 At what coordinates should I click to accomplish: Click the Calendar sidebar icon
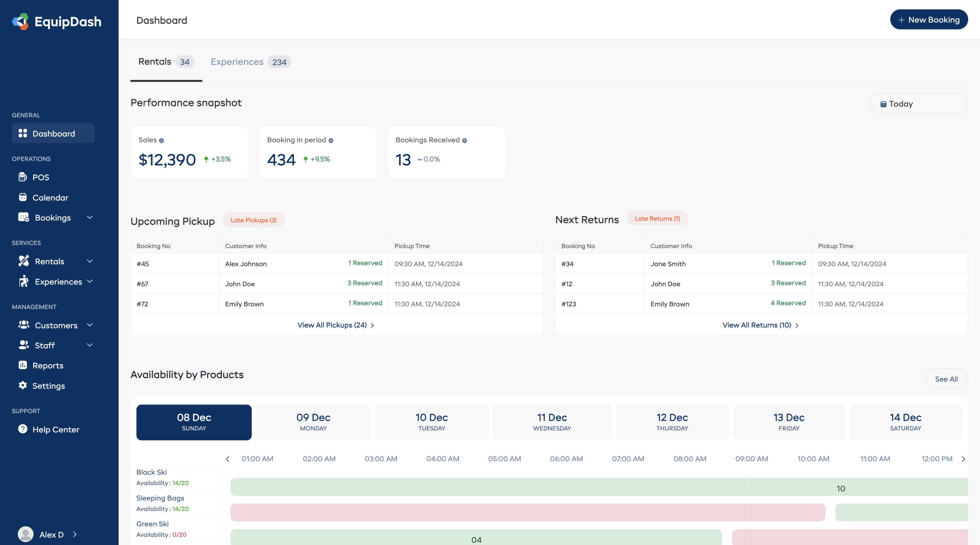23,197
